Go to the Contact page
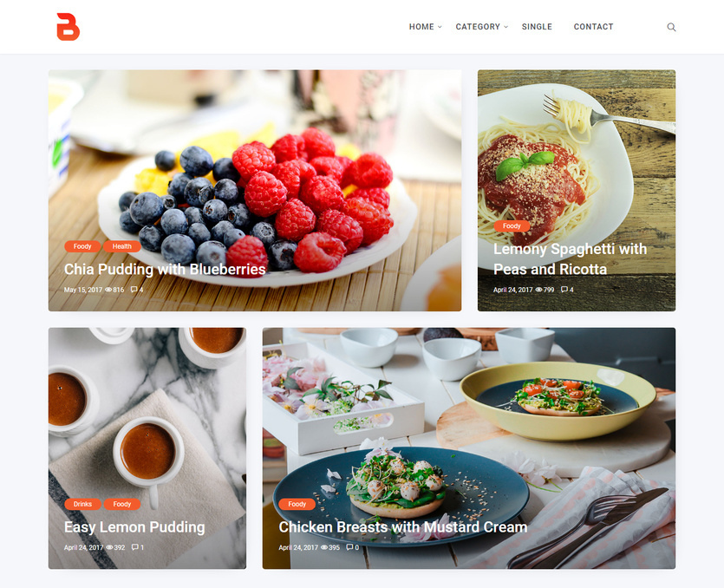Image resolution: width=724 pixels, height=588 pixels. pos(593,27)
